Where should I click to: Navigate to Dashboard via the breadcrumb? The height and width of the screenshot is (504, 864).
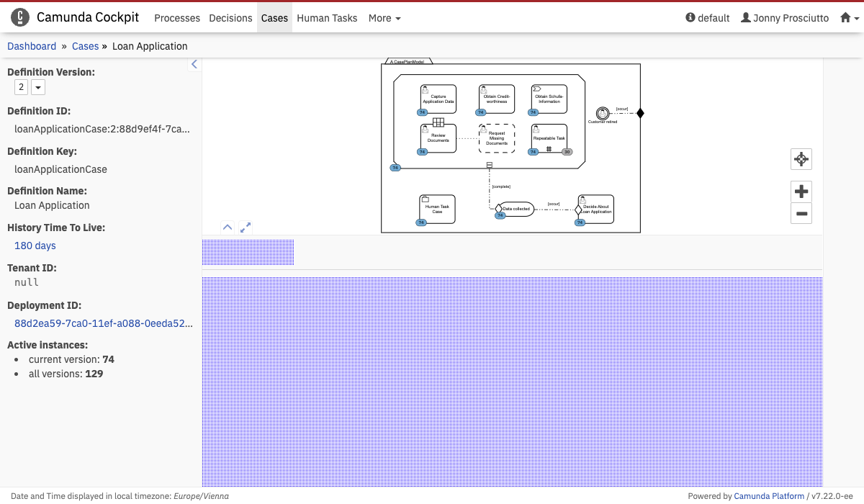(32, 46)
